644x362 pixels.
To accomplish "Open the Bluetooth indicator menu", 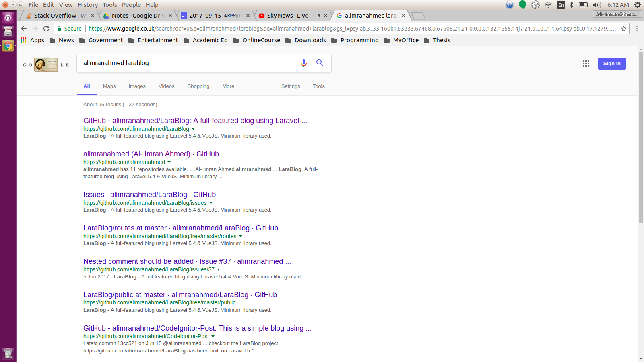I will pos(572,5).
